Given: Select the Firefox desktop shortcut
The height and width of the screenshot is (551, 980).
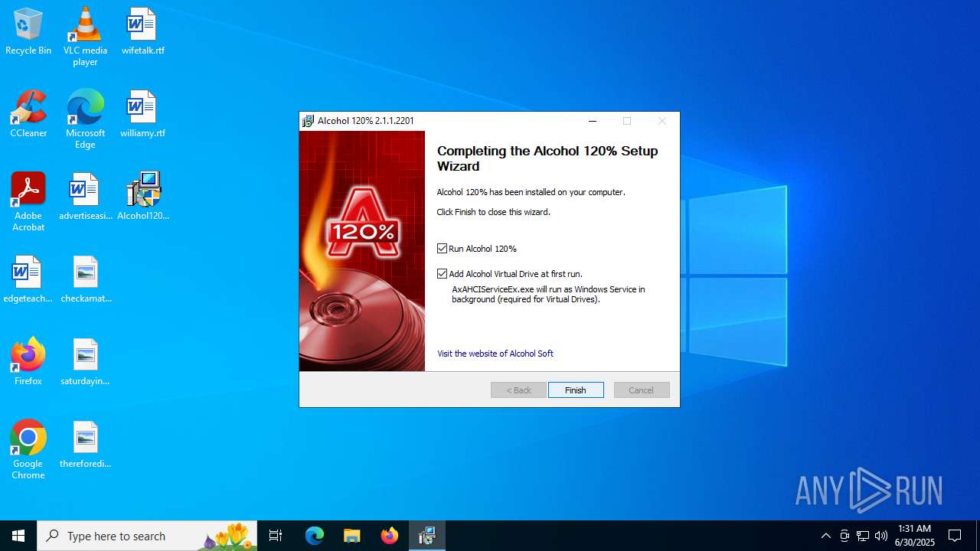Looking at the screenshot, I should [28, 362].
